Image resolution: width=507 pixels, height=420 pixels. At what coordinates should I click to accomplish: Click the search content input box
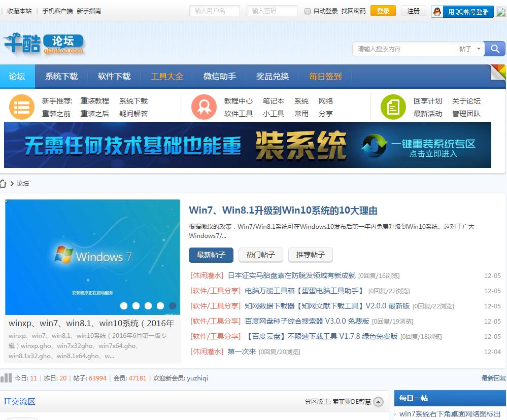pyautogui.click(x=403, y=49)
